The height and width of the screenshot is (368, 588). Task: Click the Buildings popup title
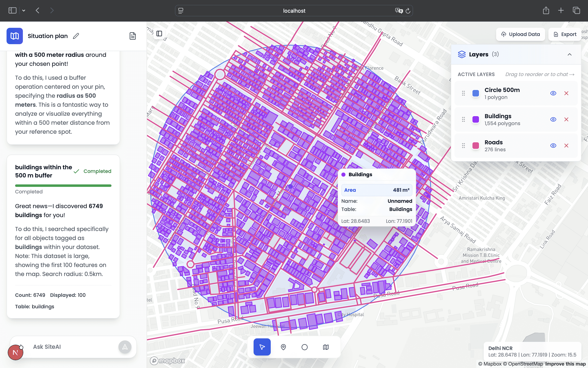360,175
